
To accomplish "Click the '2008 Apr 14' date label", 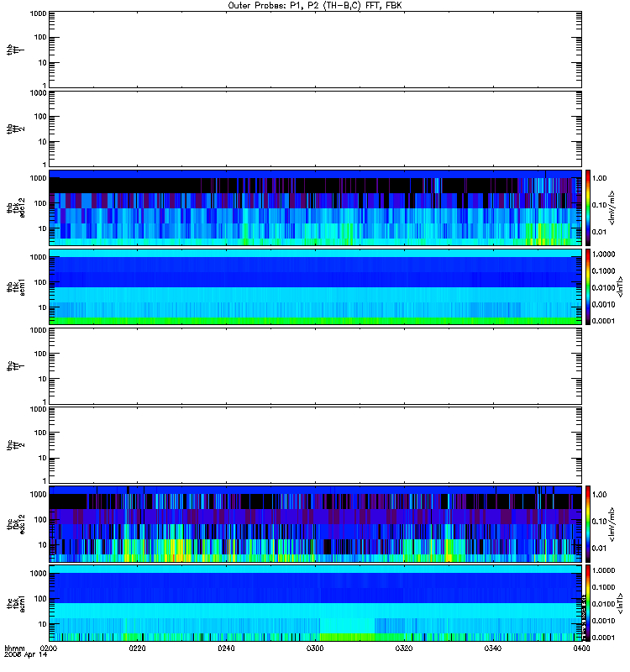I will click(26, 654).
